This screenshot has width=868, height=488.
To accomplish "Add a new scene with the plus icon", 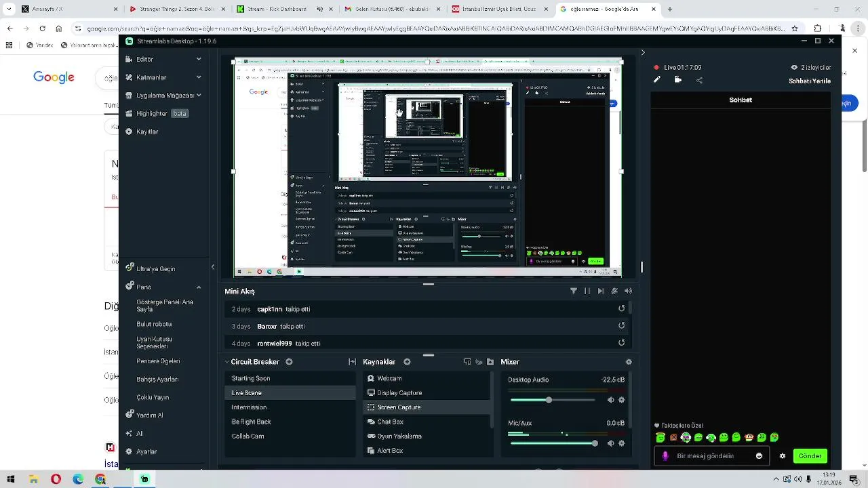I will pos(289,362).
